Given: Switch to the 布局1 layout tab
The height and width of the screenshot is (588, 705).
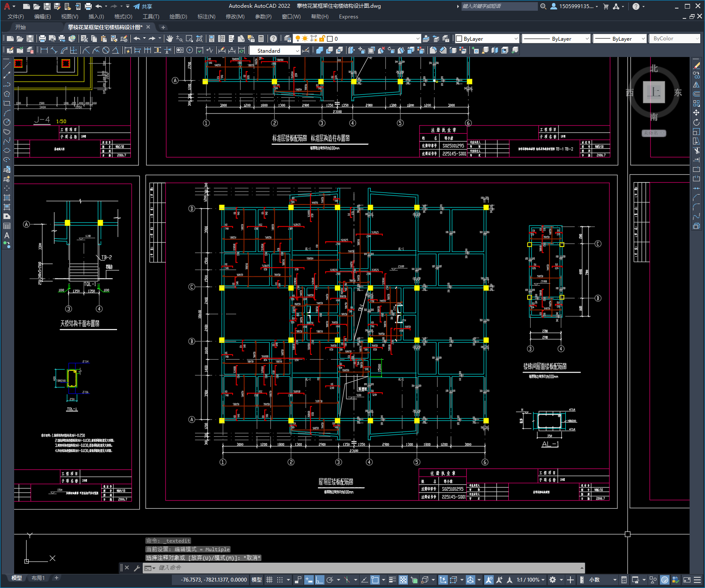Looking at the screenshot, I should [x=38, y=578].
